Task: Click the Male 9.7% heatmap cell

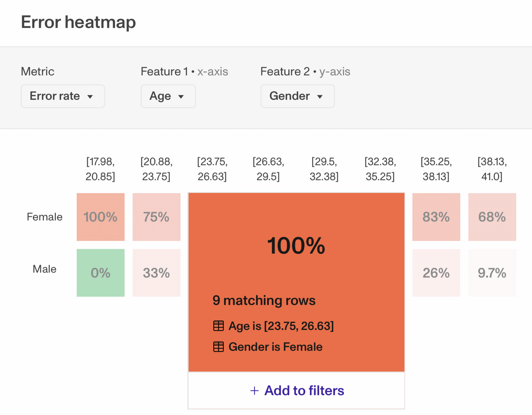Action: coord(492,273)
